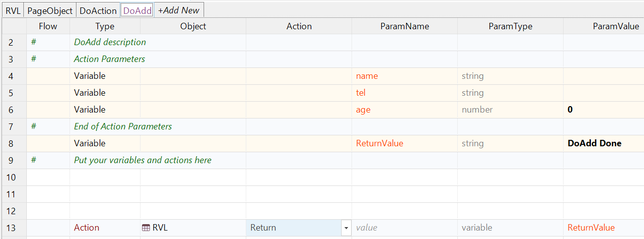Select the Return action cell
The image size is (644, 239).
(x=293, y=228)
